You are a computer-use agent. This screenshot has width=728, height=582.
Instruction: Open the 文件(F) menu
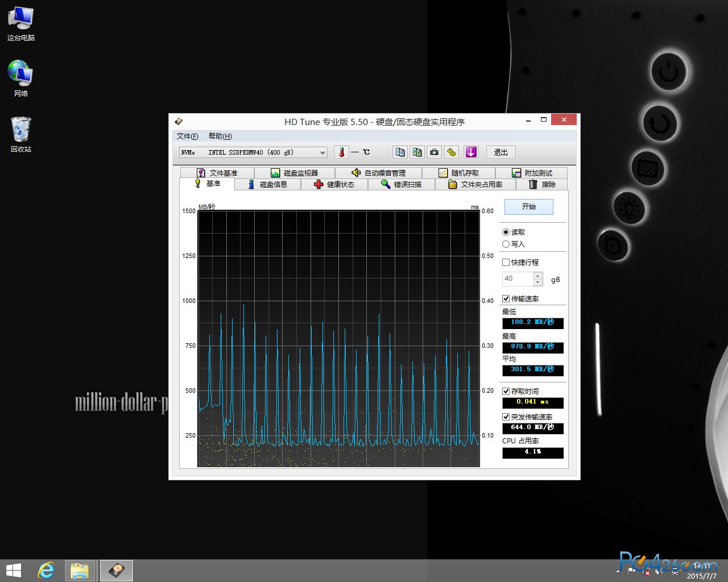tap(187, 136)
